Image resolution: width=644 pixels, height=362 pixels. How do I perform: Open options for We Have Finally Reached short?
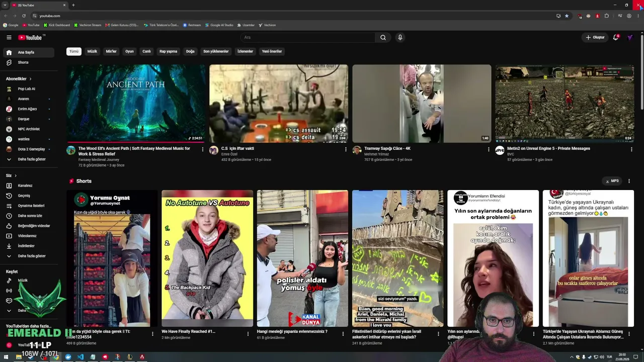coord(248,333)
